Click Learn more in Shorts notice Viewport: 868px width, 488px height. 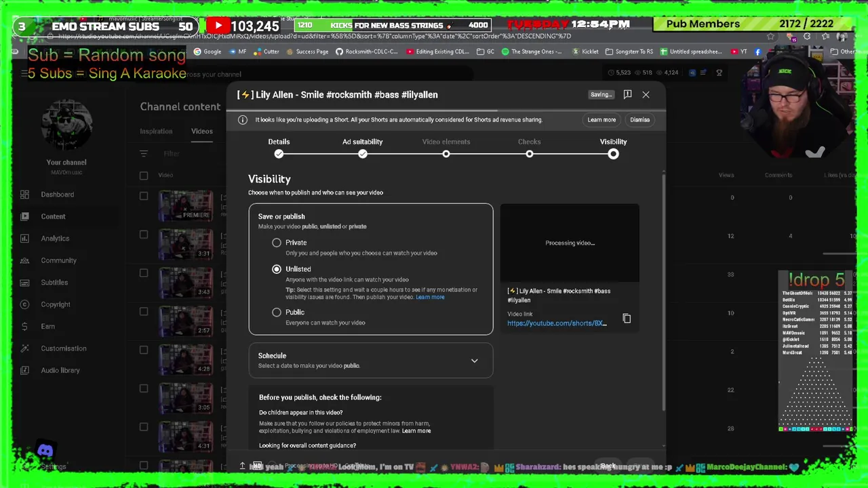[601, 120]
